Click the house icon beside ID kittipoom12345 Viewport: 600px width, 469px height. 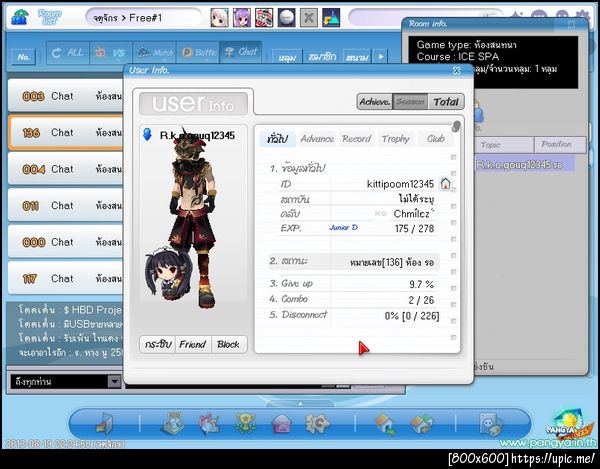click(445, 184)
